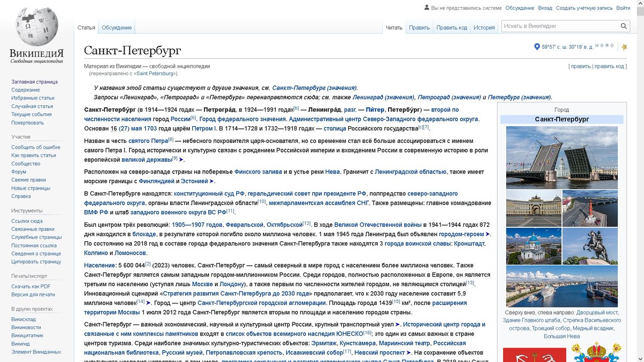
Task: Open the 'Править' tab
Action: pyautogui.click(x=419, y=27)
